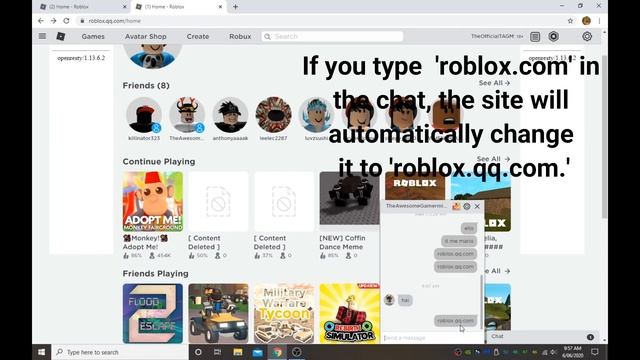This screenshot has height=360, width=640.
Task: Open the Rebirth Simulator game thumbnail
Action: point(349,313)
